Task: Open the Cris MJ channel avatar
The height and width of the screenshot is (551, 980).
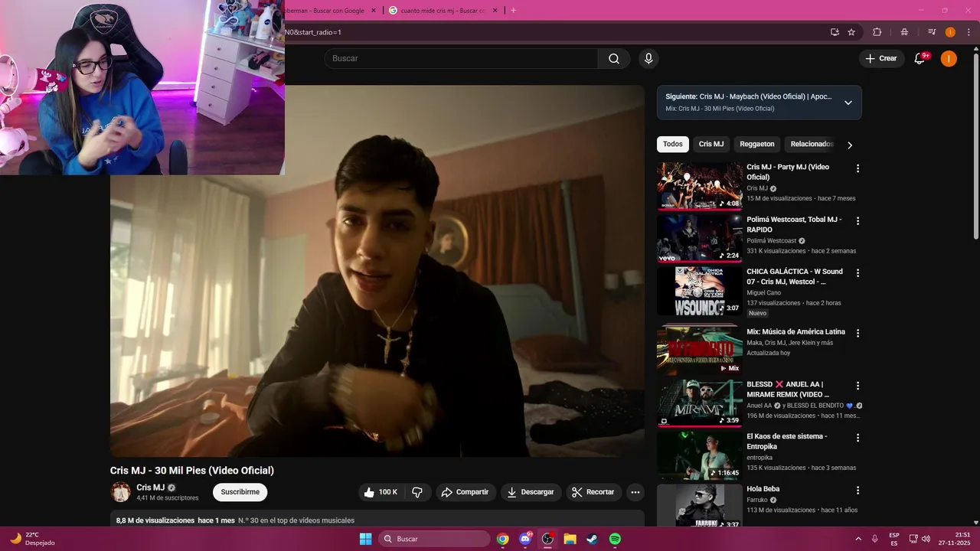Action: pos(120,492)
